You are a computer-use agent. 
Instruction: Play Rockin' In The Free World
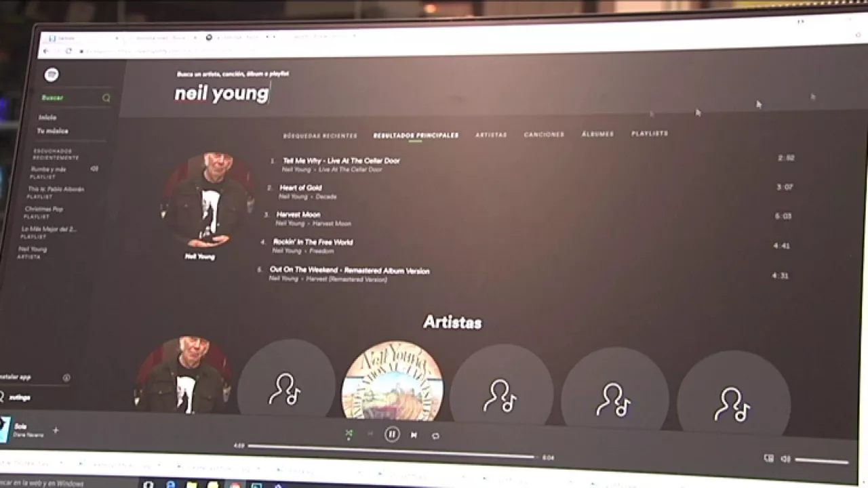pyautogui.click(x=313, y=242)
